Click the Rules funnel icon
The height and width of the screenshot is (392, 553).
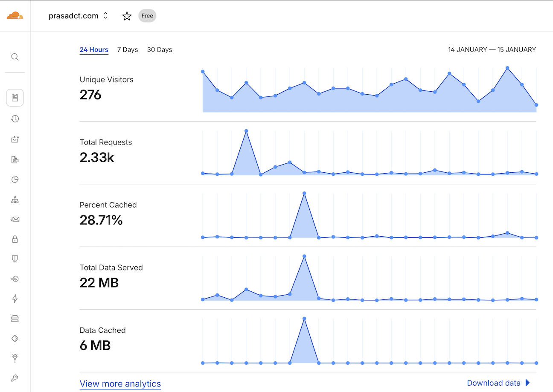tap(15, 358)
